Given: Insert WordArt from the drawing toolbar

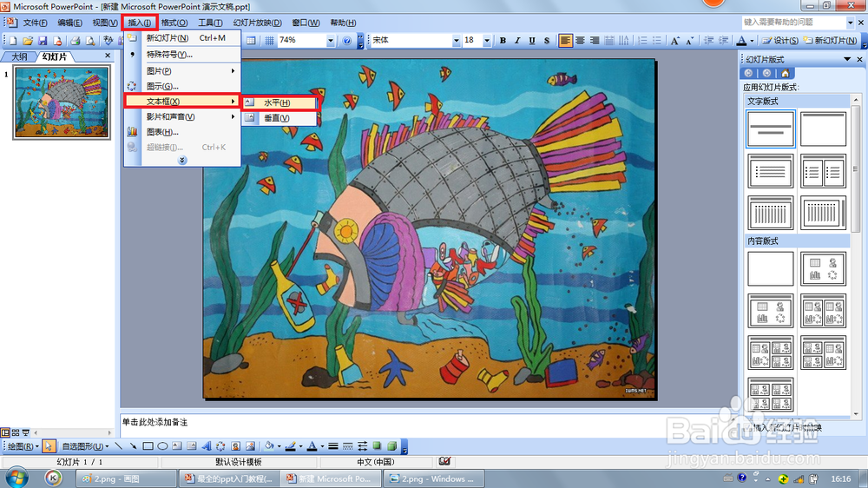Looking at the screenshot, I should (206, 446).
